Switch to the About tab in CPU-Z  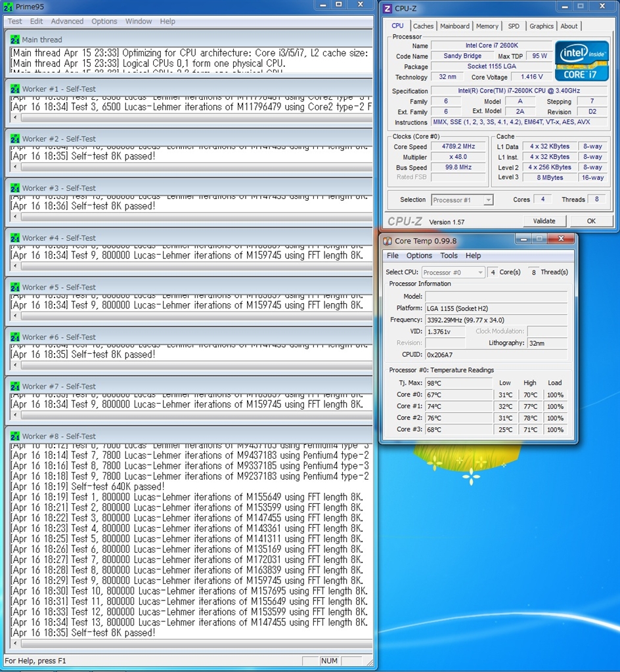(569, 26)
